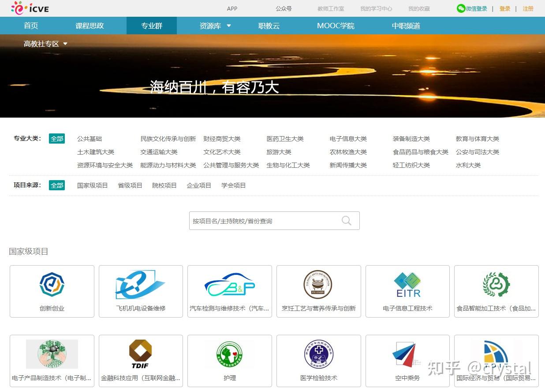Viewport: 545px width, 392px height.
Task: Click the 飞机机电设备维修 jet logo
Action: coord(140,285)
